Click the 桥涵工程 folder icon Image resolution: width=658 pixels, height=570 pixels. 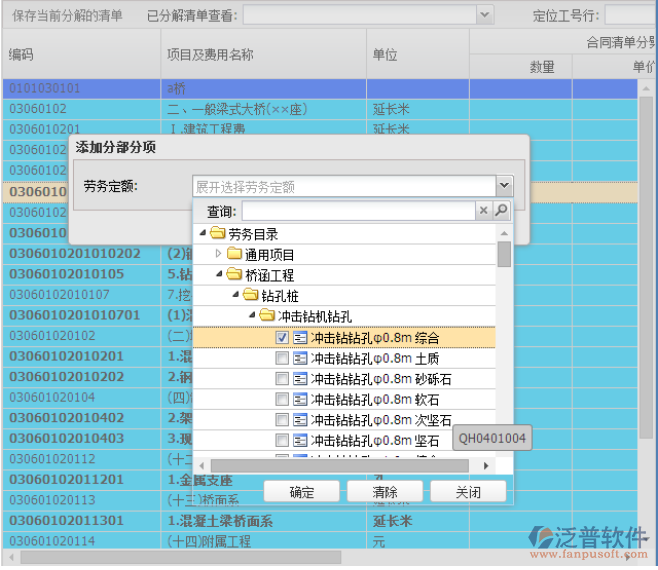(x=235, y=275)
